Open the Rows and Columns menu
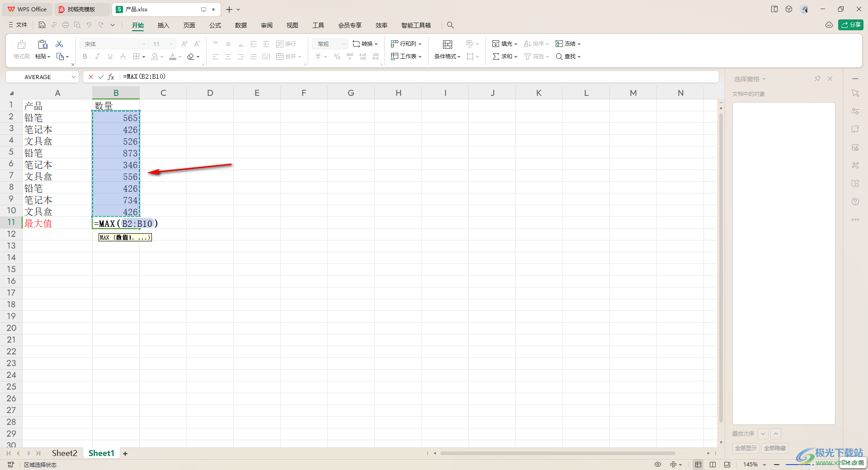The image size is (868, 470). click(406, 44)
